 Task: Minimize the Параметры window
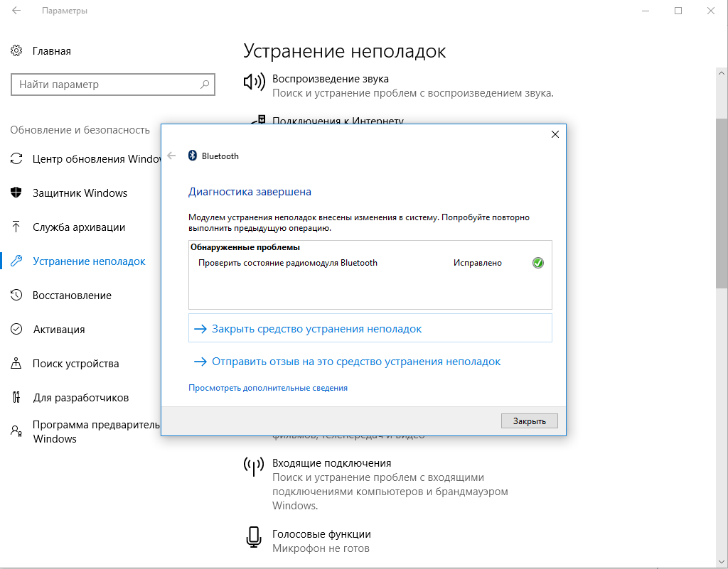646,11
